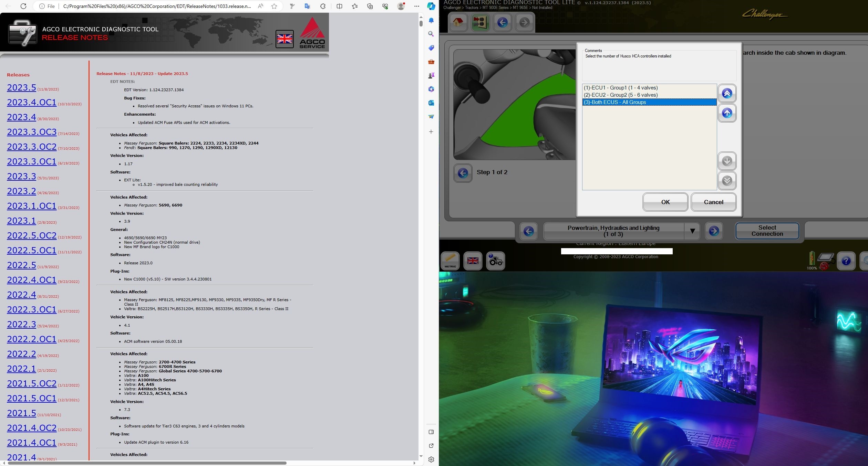Open release 2022.3 link
Viewport: 868px width, 466px height.
click(21, 324)
